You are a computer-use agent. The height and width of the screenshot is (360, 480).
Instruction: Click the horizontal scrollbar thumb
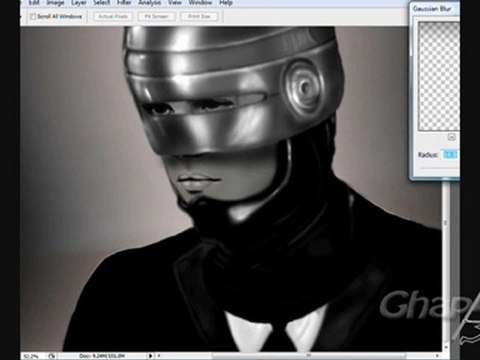pos(308,356)
